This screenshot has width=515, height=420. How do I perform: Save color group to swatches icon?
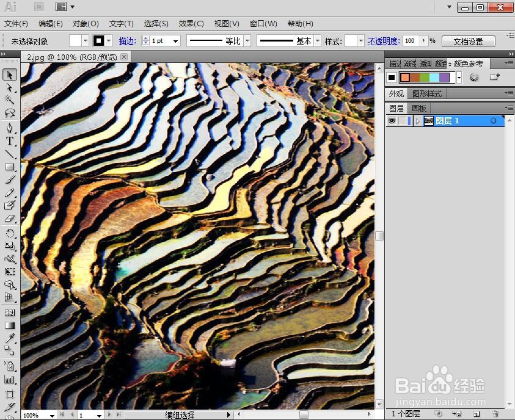[494, 77]
